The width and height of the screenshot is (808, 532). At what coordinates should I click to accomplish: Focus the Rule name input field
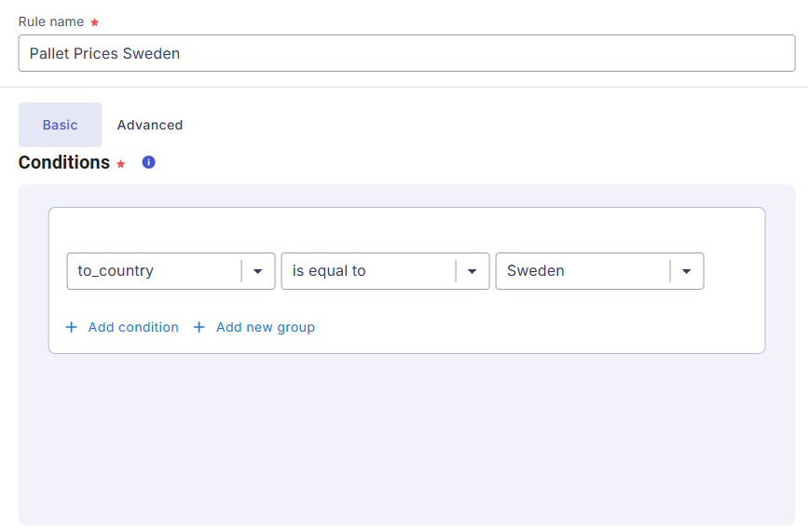tap(406, 53)
